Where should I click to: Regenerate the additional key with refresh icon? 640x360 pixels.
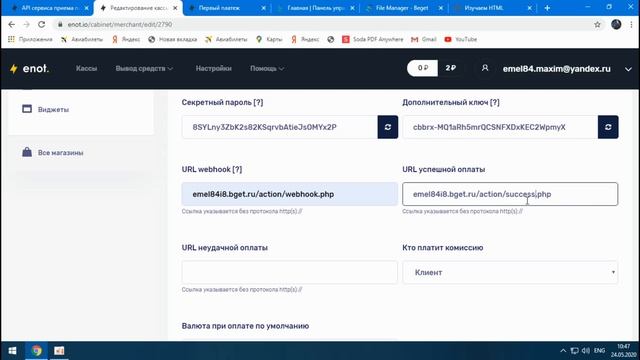point(608,127)
